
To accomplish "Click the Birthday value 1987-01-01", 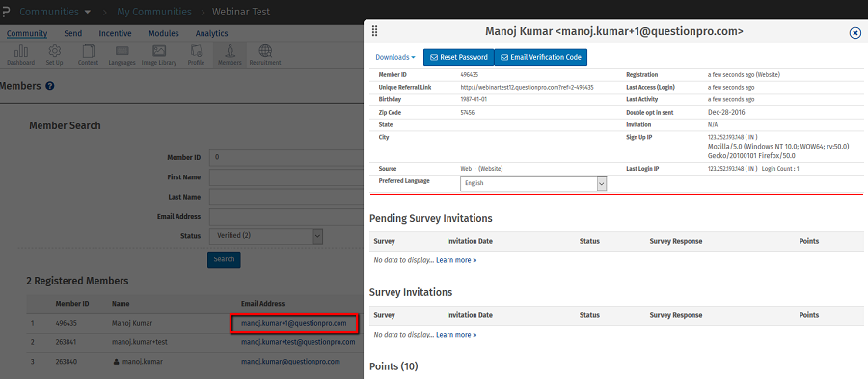I will pyautogui.click(x=474, y=99).
